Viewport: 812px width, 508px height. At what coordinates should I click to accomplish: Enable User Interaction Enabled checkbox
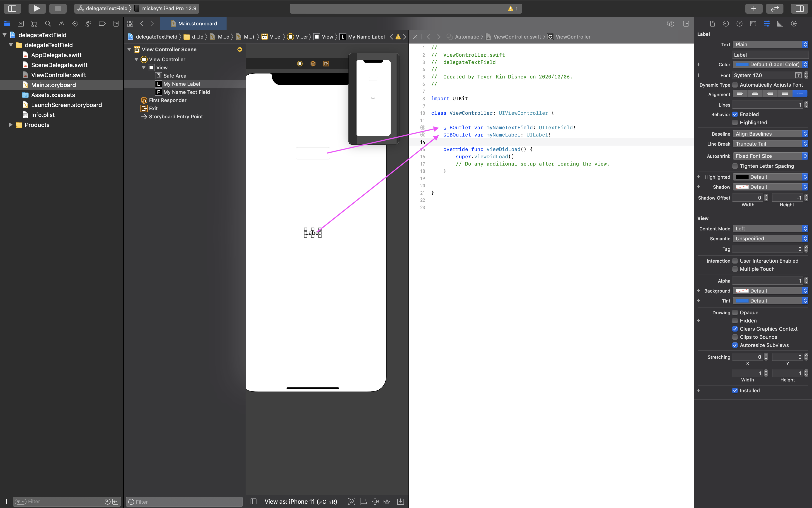pyautogui.click(x=735, y=261)
